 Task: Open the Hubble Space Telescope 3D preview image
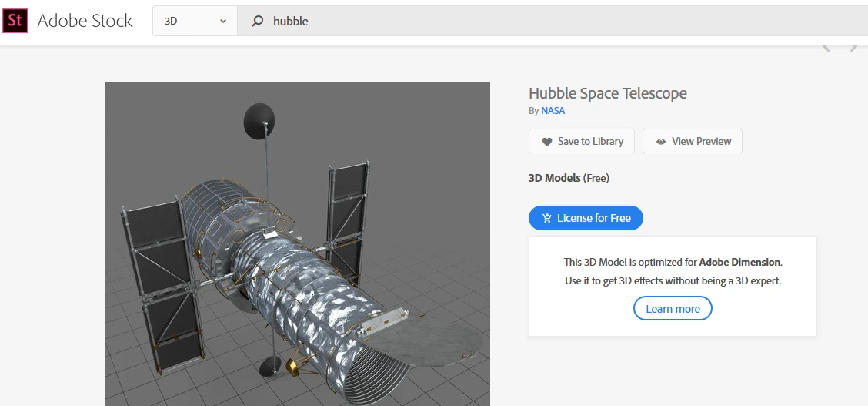(298, 243)
